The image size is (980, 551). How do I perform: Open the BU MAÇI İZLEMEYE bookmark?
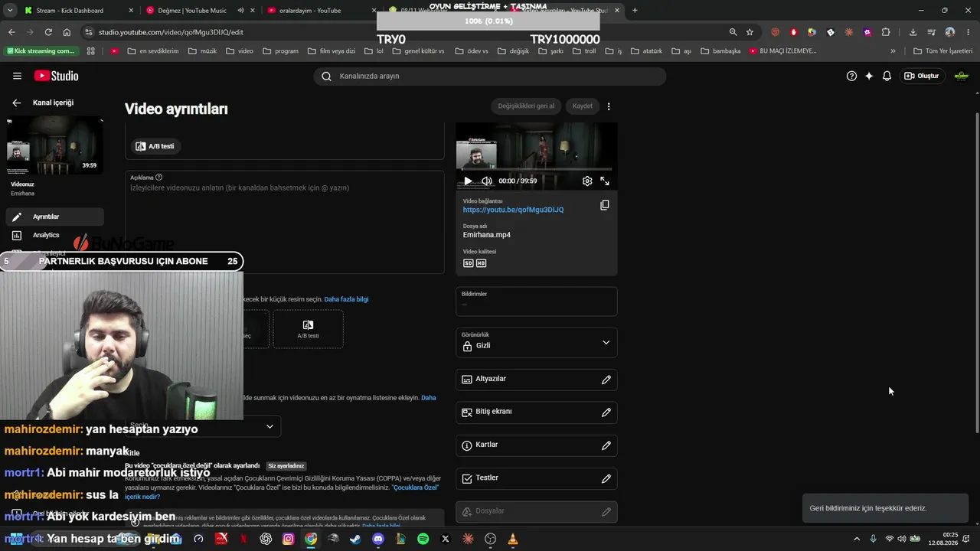[x=782, y=51]
